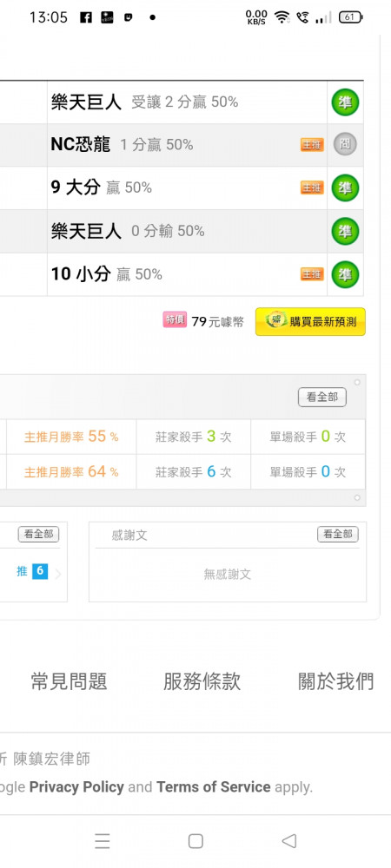Image resolution: width=391 pixels, height=868 pixels.
Task: Open the 關於我們 footer link
Action: (x=335, y=681)
